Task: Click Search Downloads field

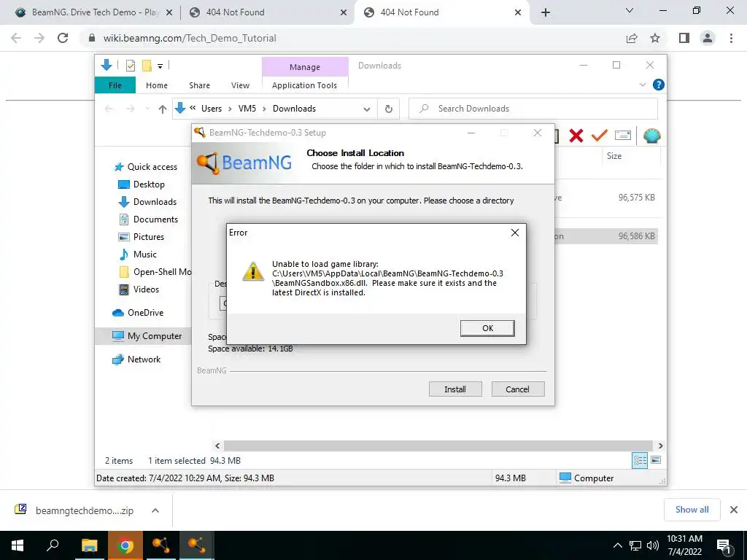Action: point(533,109)
